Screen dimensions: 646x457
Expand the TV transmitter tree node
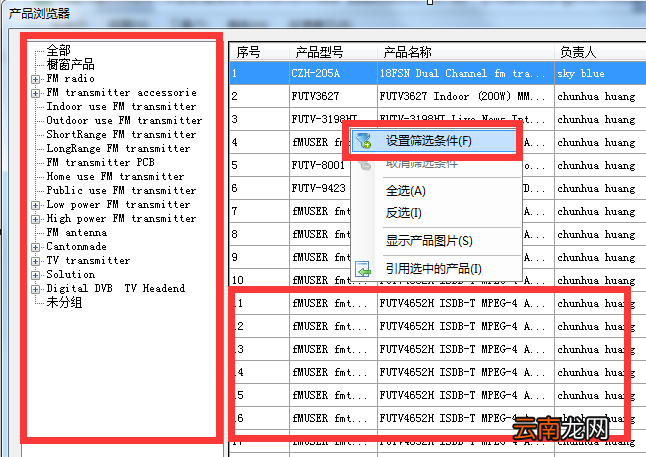click(35, 261)
